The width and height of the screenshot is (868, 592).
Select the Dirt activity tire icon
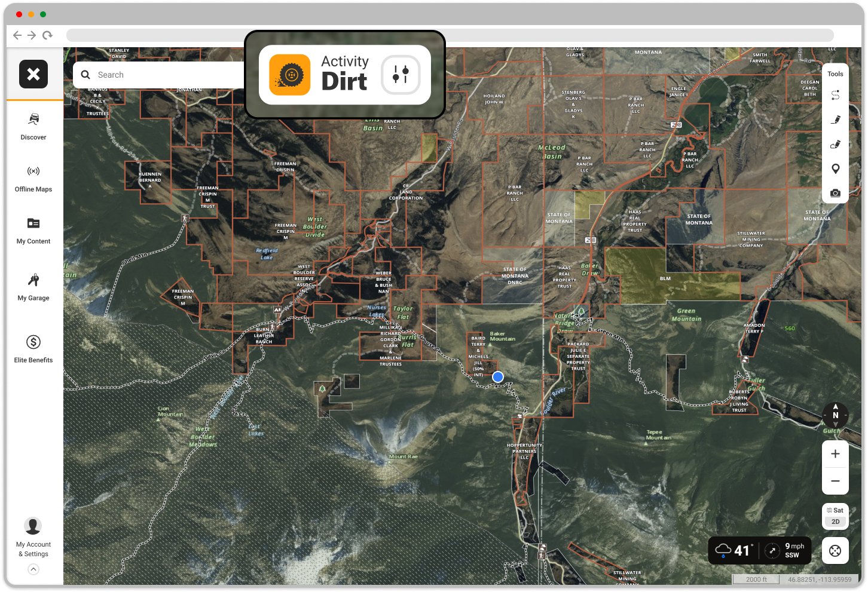click(290, 75)
